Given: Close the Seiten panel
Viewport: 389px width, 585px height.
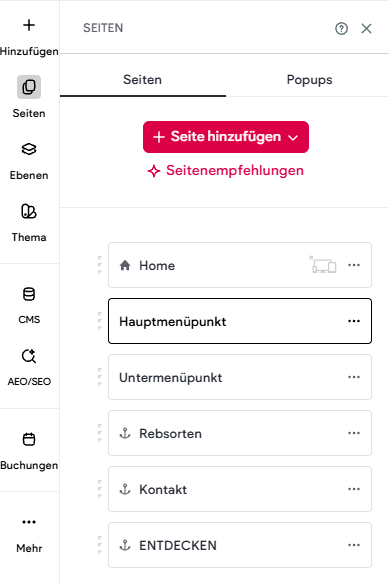Looking at the screenshot, I should coord(366,28).
